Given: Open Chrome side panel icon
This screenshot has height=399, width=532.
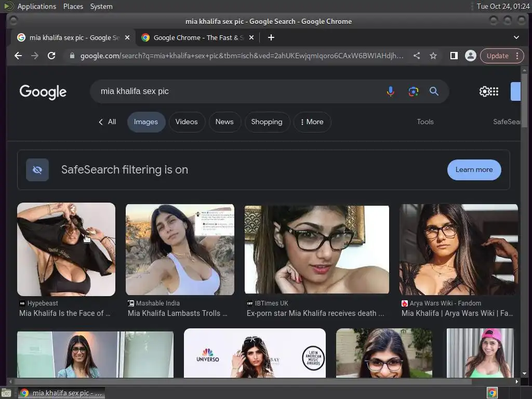Looking at the screenshot, I should tap(454, 56).
